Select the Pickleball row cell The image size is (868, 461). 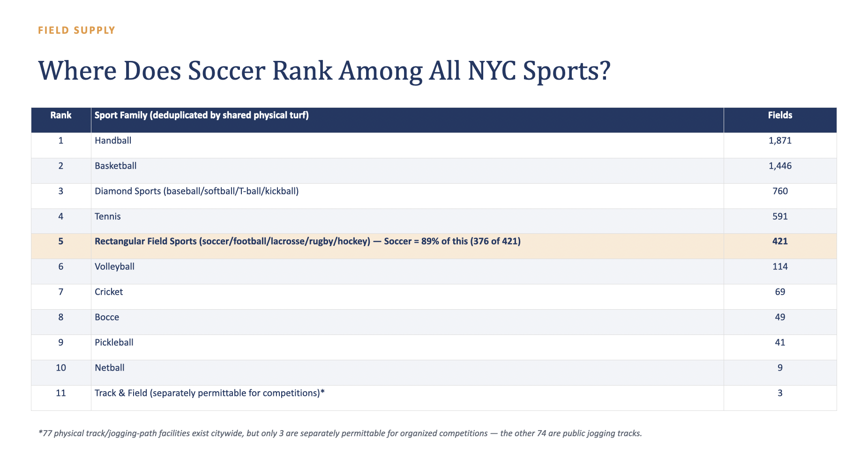point(407,348)
